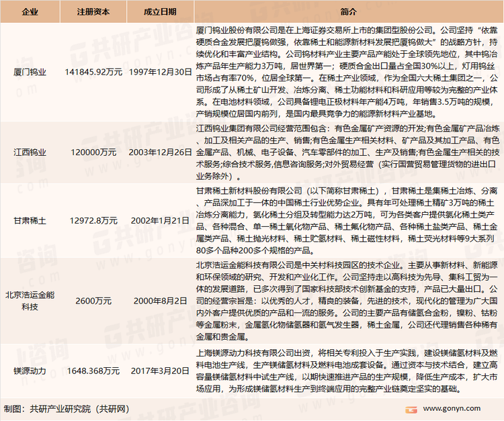504x421 pixels.
Task: Select the 141845.92万元 capital value
Action: (x=93, y=72)
